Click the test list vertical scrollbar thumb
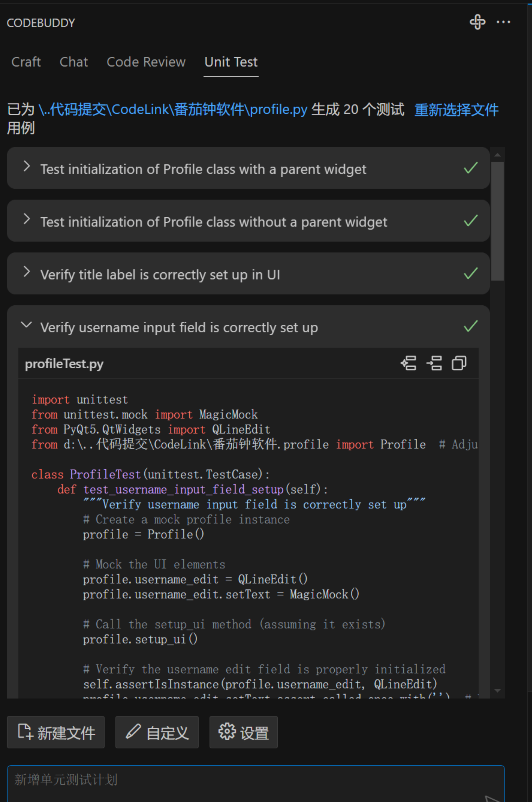 (x=497, y=221)
